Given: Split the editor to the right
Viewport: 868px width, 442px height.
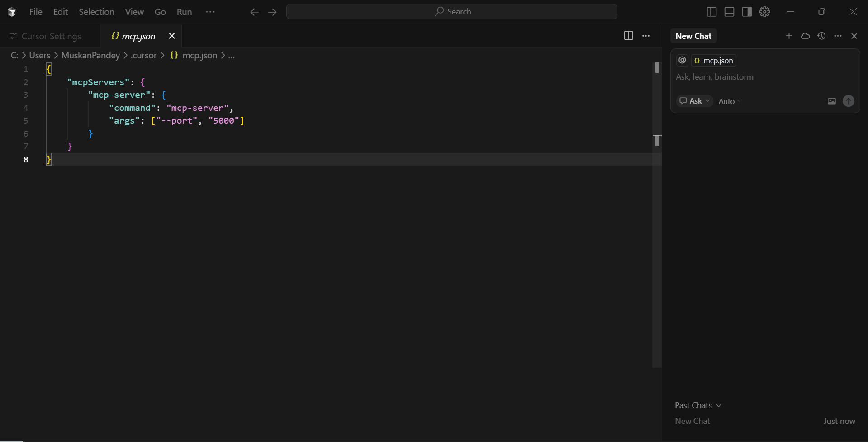Looking at the screenshot, I should pos(628,36).
